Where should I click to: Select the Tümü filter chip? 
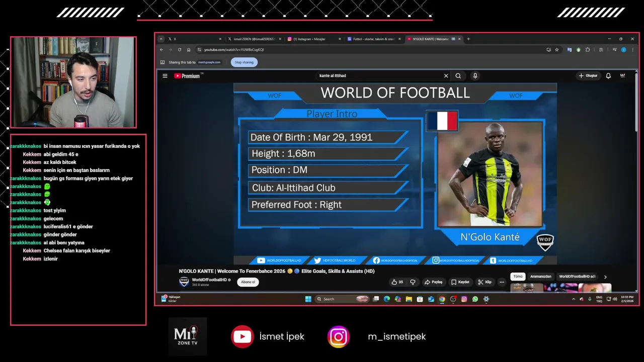pos(518,277)
